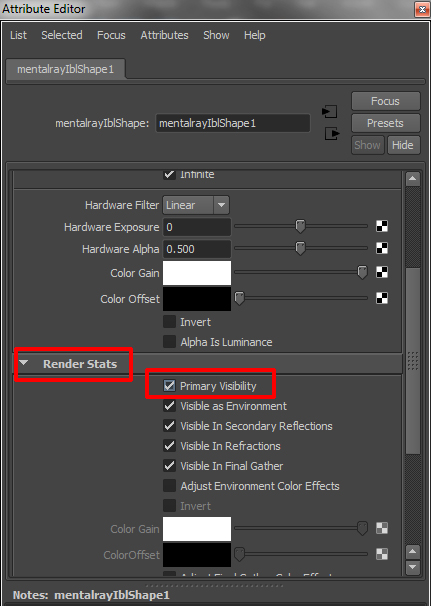Screen dimensions: 431x606
Task: Click the output connection arrow icon
Action: click(x=332, y=134)
